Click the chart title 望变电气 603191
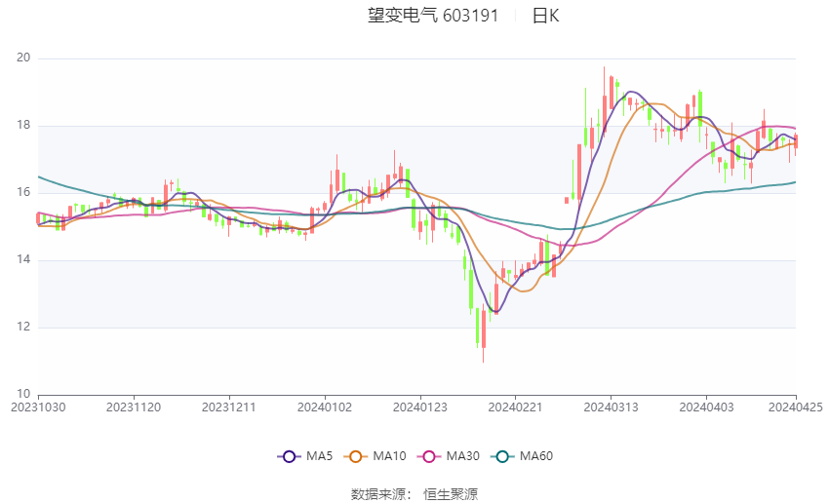 tap(433, 16)
